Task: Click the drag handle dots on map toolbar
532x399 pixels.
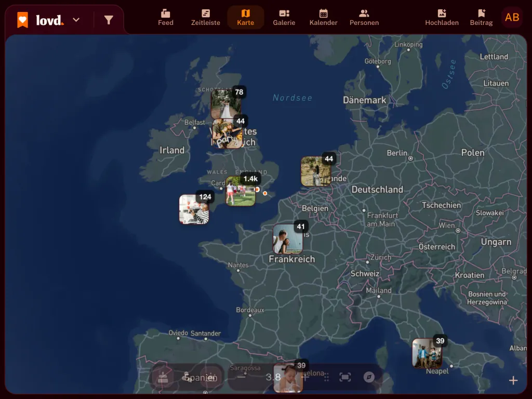Action: tap(326, 377)
